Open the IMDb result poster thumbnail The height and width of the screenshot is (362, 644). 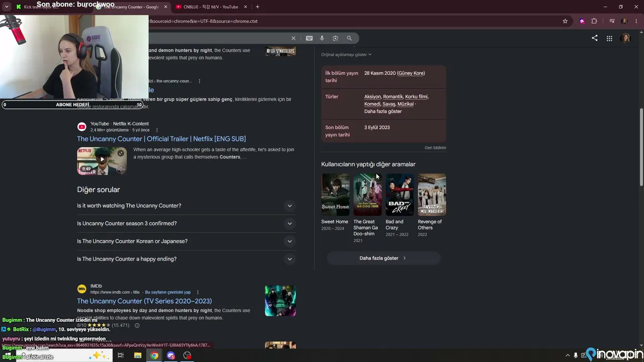coord(280,301)
